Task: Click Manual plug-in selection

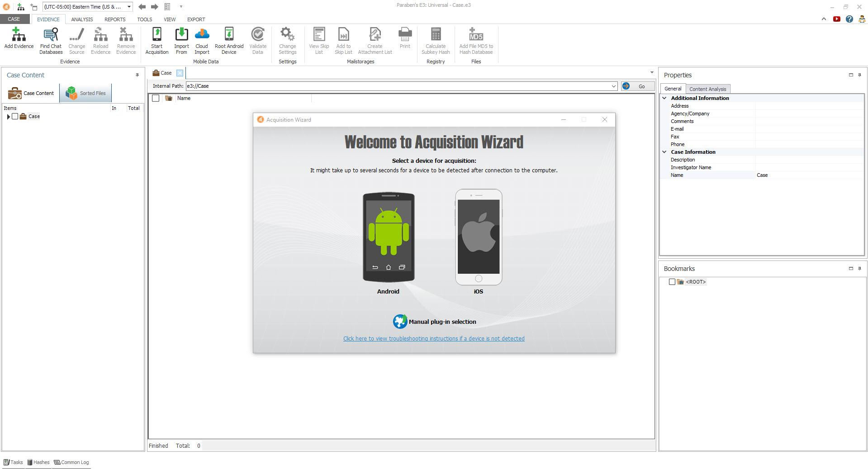Action: [434, 322]
